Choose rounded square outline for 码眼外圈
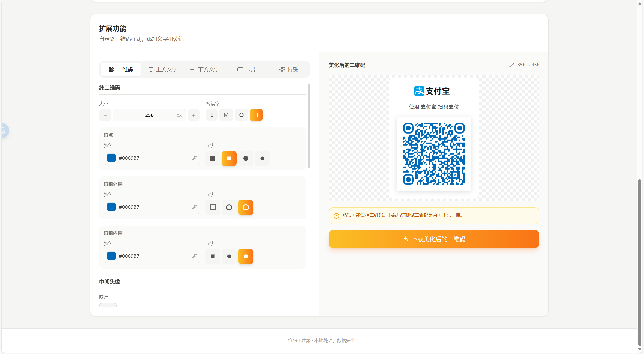Screen dimensions: 644x354 pos(246,207)
